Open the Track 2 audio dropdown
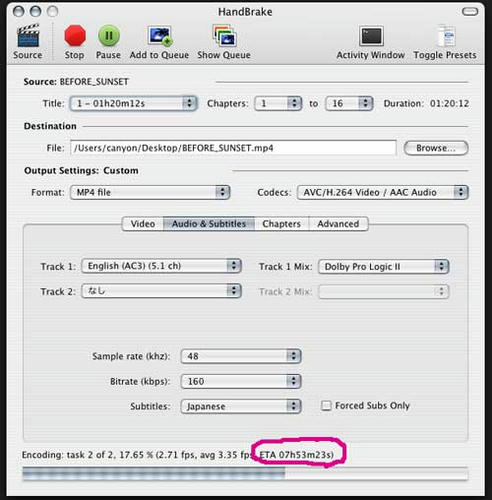 (x=161, y=291)
